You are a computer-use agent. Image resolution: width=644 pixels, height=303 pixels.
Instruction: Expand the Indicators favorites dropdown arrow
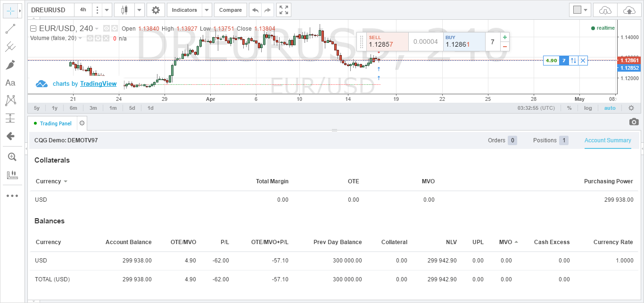(x=207, y=9)
